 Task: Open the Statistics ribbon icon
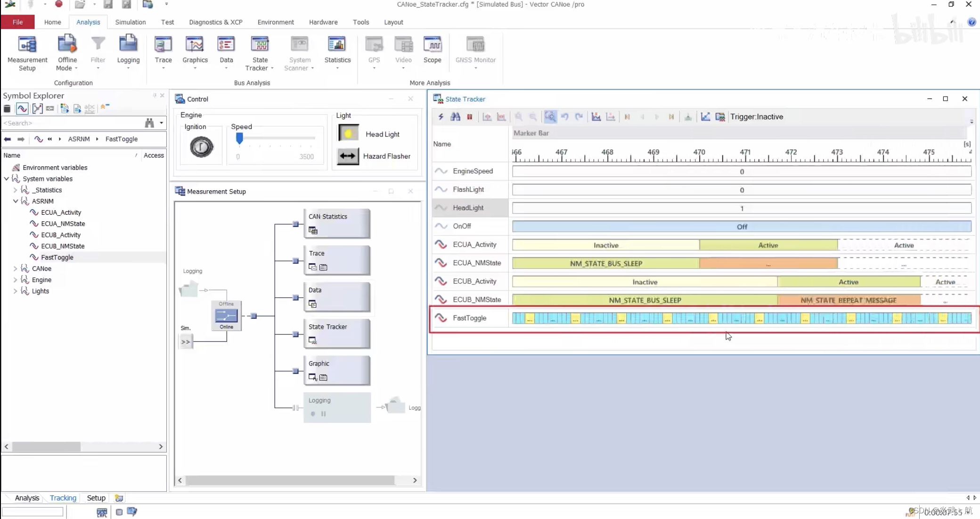click(337, 45)
